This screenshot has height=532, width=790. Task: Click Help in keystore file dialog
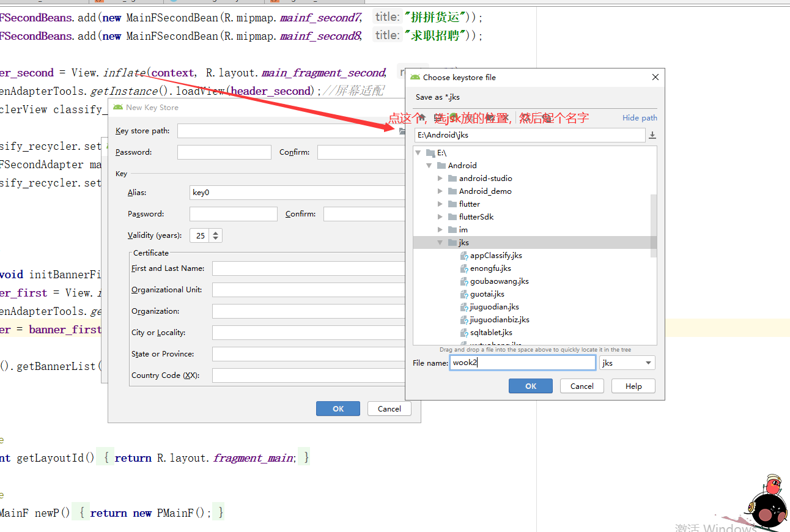coord(633,386)
